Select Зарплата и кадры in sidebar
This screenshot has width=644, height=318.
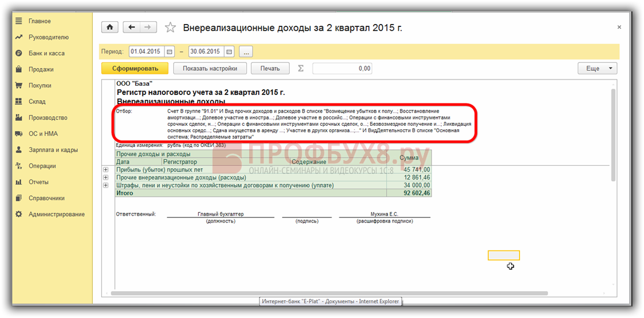click(53, 150)
